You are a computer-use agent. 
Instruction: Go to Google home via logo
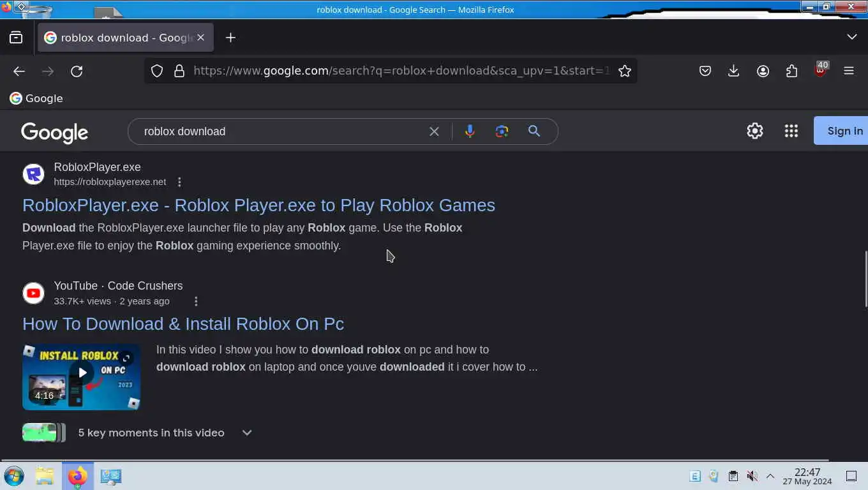(54, 132)
